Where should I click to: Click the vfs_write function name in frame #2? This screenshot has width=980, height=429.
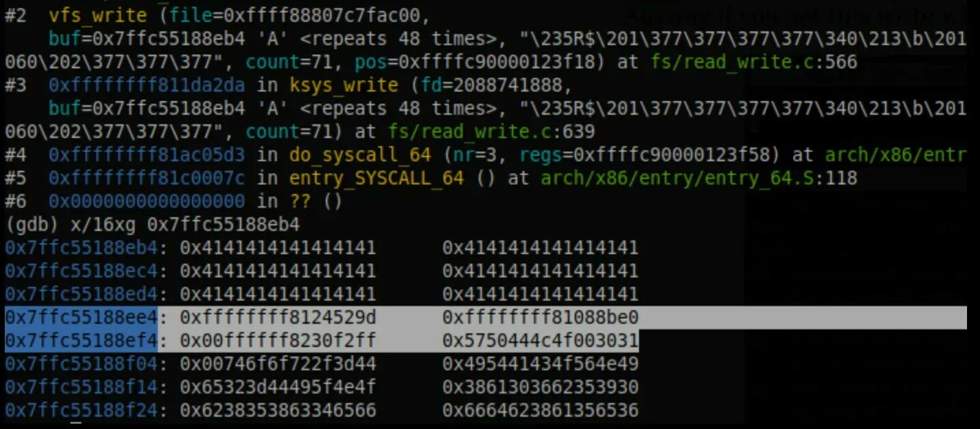click(98, 15)
